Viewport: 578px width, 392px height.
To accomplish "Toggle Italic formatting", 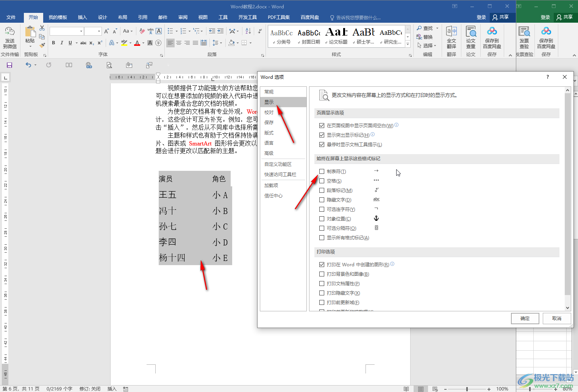I will (x=62, y=43).
